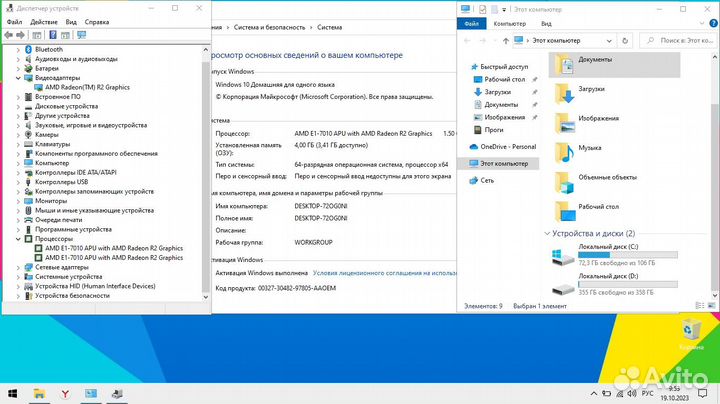Open the Файл menu in Device Manager
The width and height of the screenshot is (720, 404).
tap(14, 22)
